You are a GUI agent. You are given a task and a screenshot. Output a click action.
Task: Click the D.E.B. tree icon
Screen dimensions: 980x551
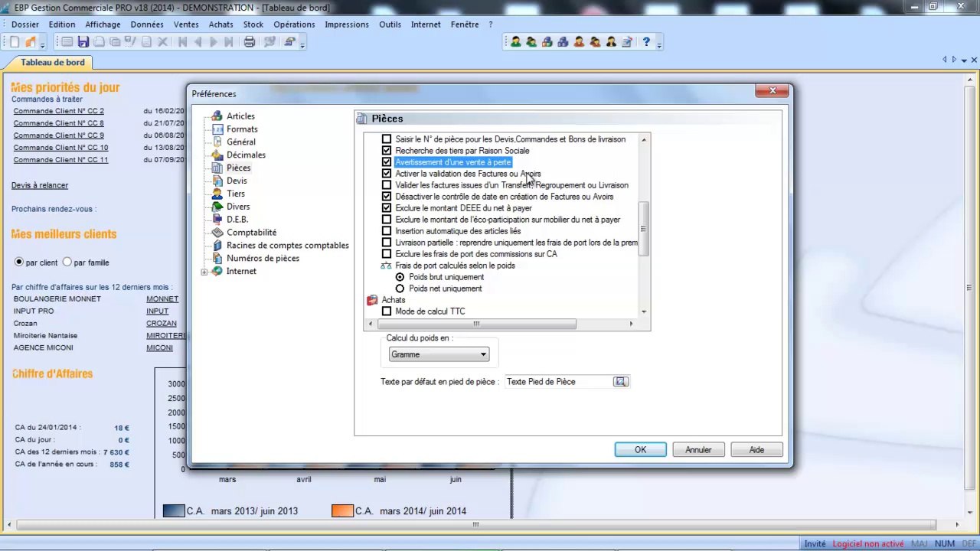pyautogui.click(x=217, y=220)
